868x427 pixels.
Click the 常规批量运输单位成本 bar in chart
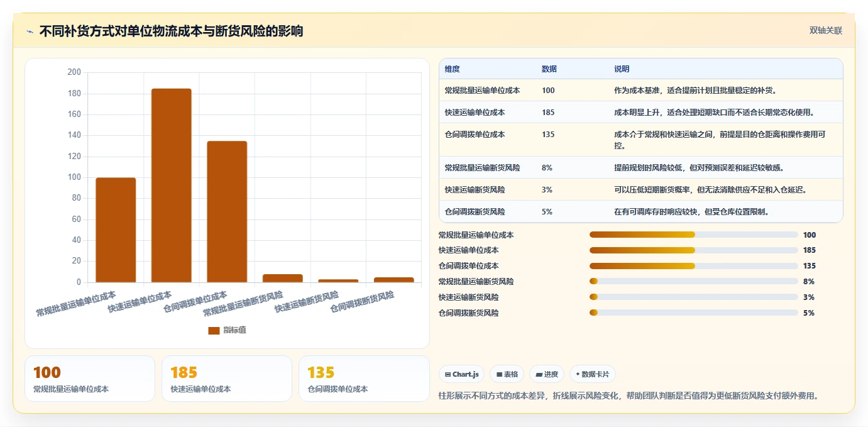116,230
